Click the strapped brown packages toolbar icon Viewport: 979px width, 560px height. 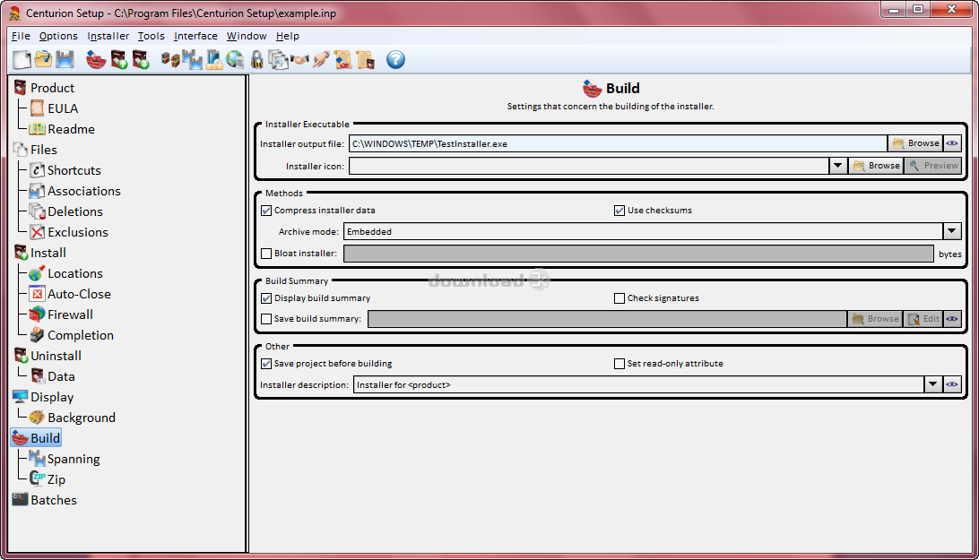point(170,60)
